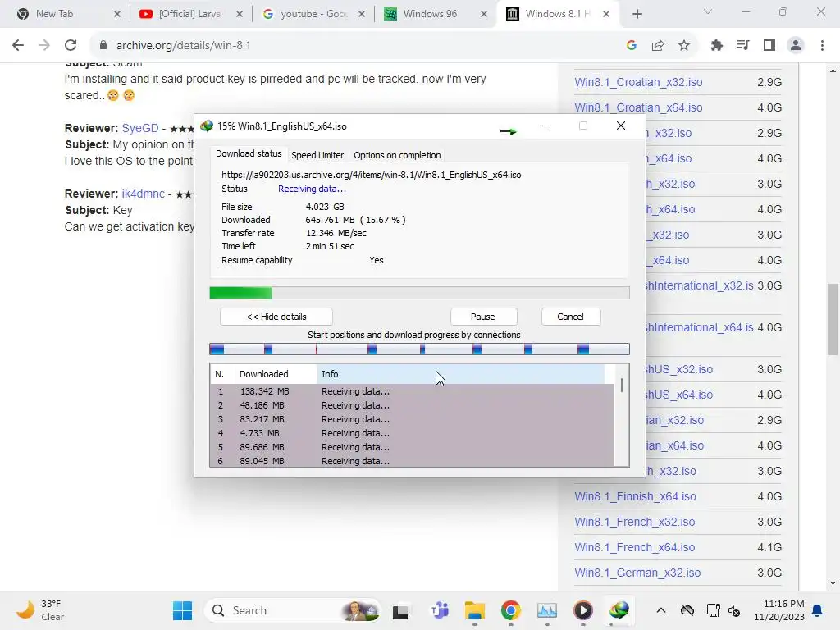Select the Download status tab
The image size is (840, 630).
pyautogui.click(x=249, y=153)
